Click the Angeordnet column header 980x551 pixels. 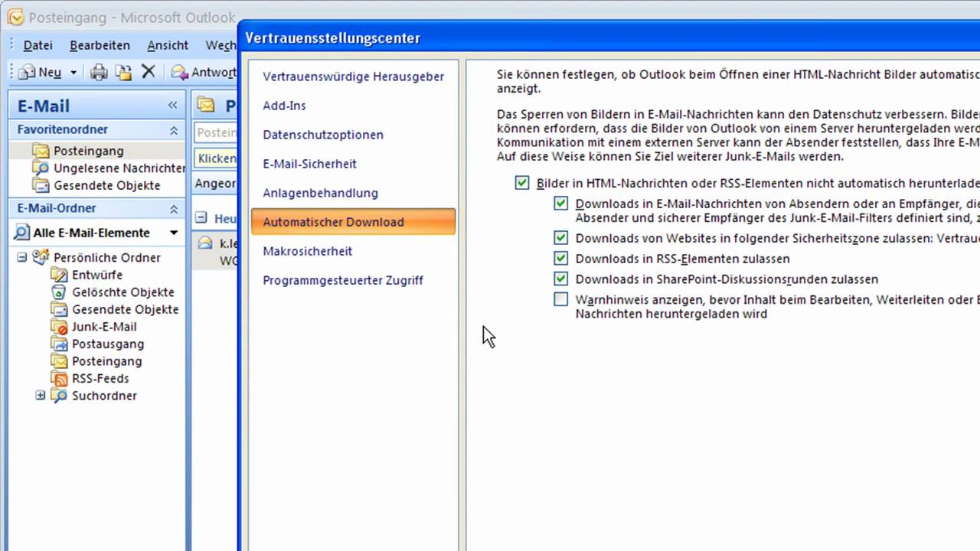215,184
